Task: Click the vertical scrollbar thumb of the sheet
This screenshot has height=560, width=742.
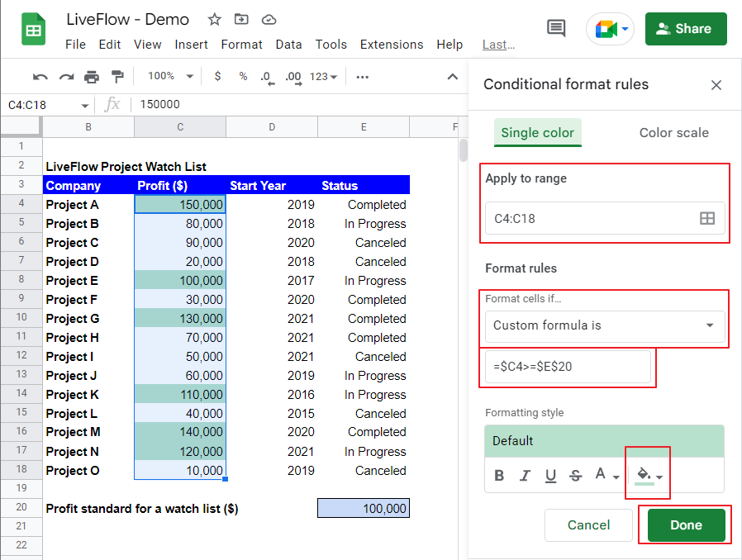Action: (x=464, y=150)
